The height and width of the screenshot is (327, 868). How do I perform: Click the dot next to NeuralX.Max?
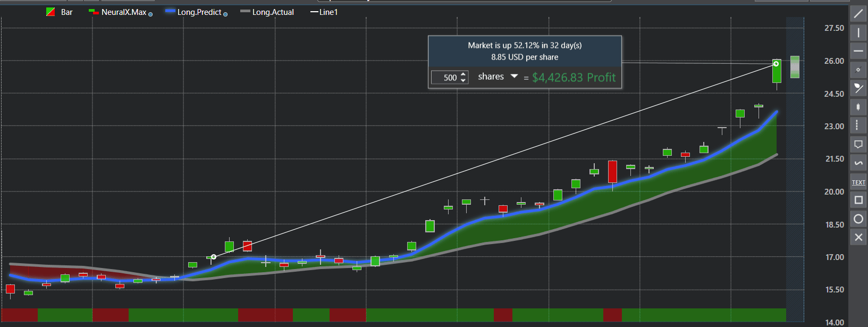150,14
